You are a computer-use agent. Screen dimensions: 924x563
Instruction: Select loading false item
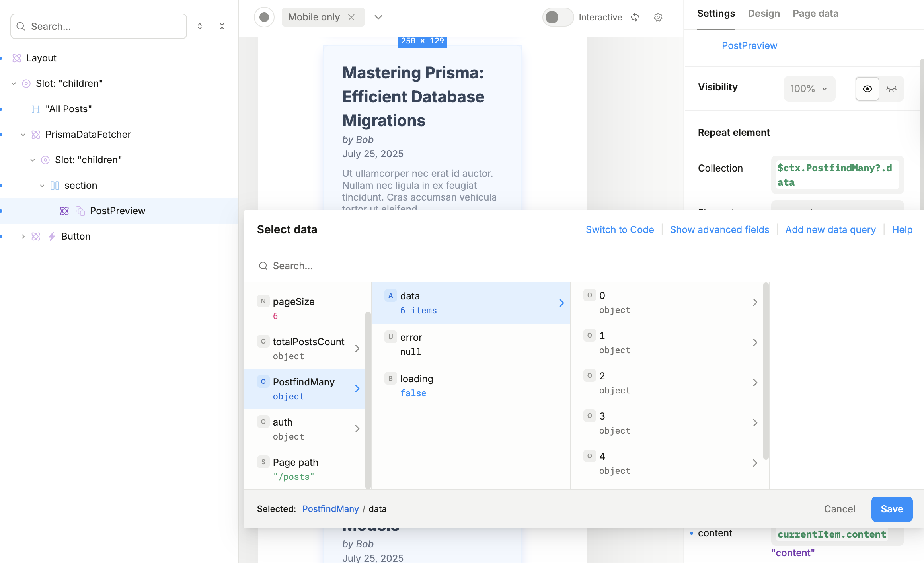click(471, 386)
